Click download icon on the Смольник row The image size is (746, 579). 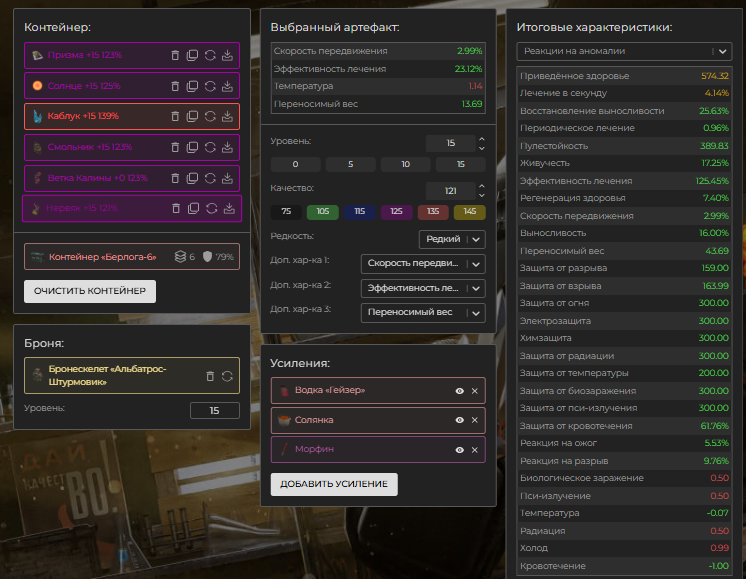[x=227, y=147]
